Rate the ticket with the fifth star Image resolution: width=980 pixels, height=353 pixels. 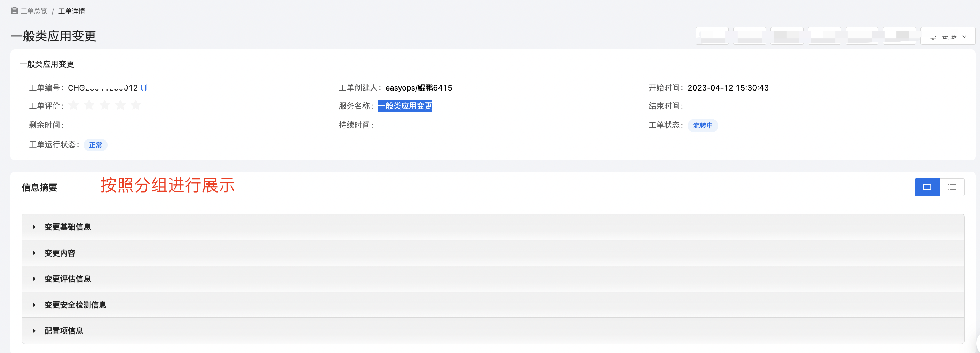(136, 105)
